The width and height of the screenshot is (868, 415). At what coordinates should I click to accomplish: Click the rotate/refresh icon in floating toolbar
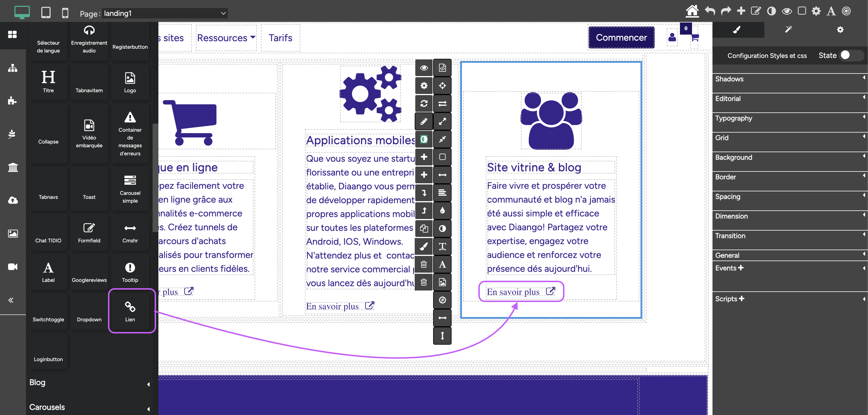[423, 104]
